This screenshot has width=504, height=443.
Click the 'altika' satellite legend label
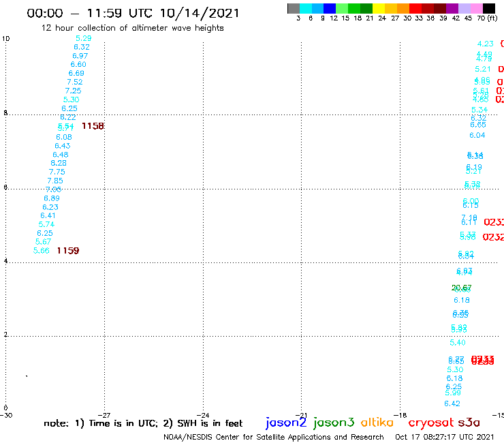[377, 422]
